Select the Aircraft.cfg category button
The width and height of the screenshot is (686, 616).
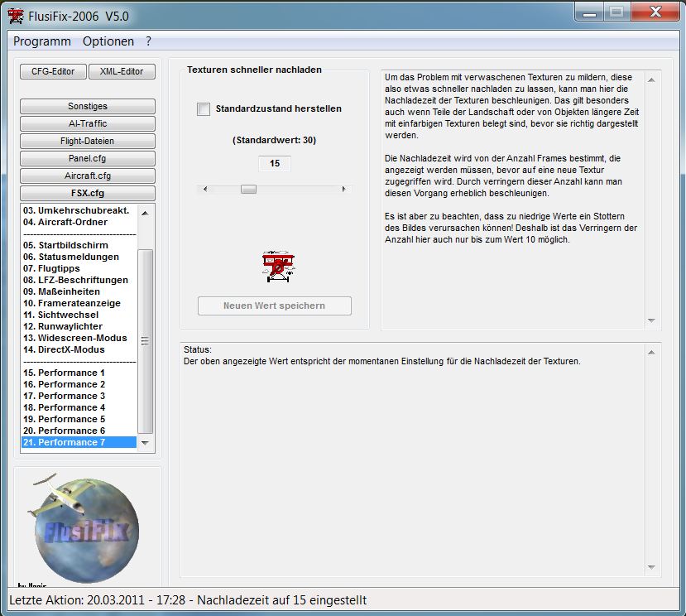[88, 176]
